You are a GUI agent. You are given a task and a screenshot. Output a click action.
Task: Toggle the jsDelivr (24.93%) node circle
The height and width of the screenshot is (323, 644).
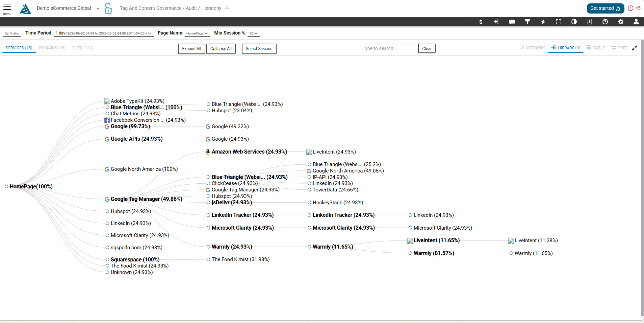pyautogui.click(x=208, y=203)
